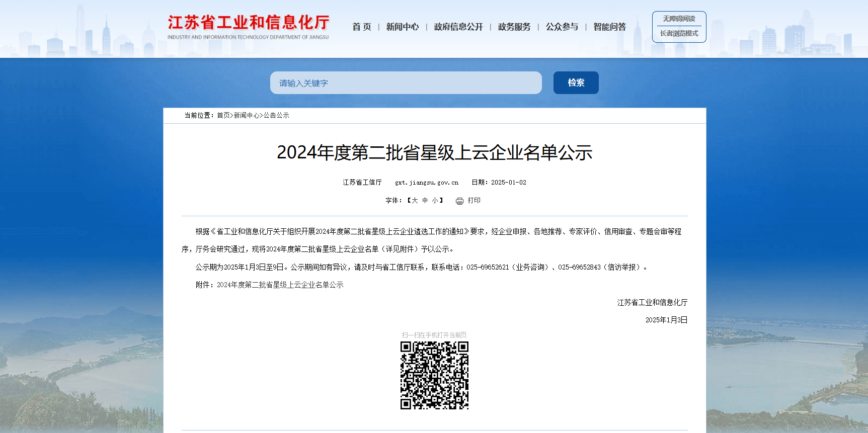Set font size to 大
This screenshot has width=868, height=433.
[x=415, y=201]
